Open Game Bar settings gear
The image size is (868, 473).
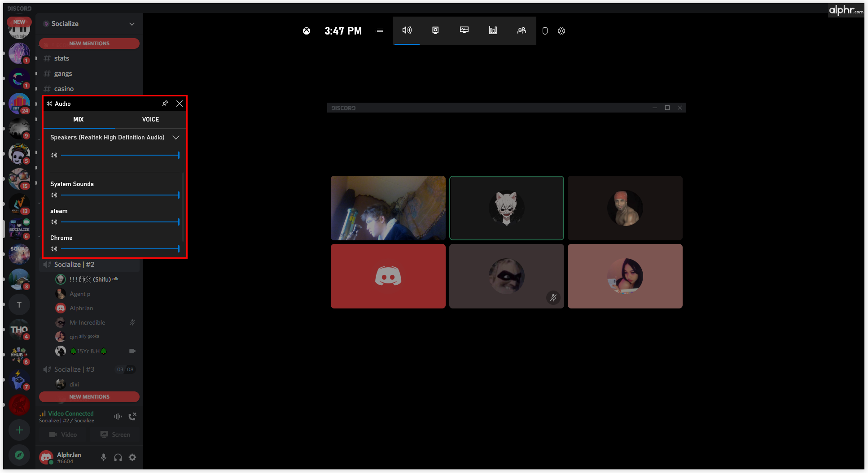tap(561, 31)
